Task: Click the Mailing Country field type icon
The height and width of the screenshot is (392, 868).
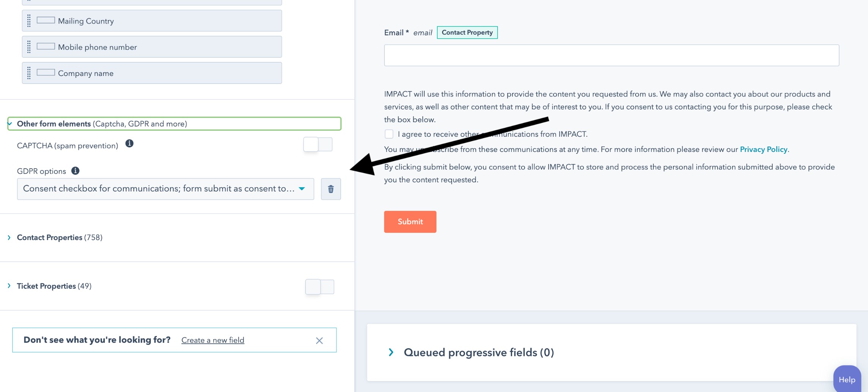Action: tap(46, 21)
